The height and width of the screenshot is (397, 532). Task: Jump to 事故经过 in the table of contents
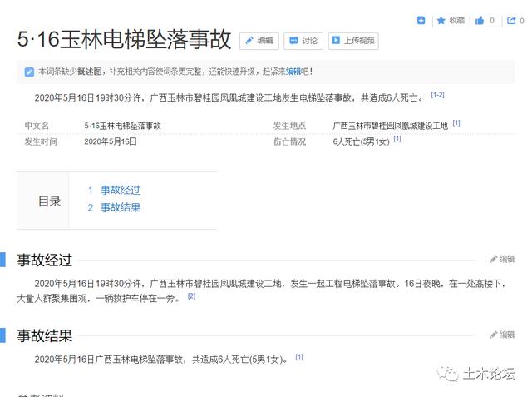tap(120, 191)
